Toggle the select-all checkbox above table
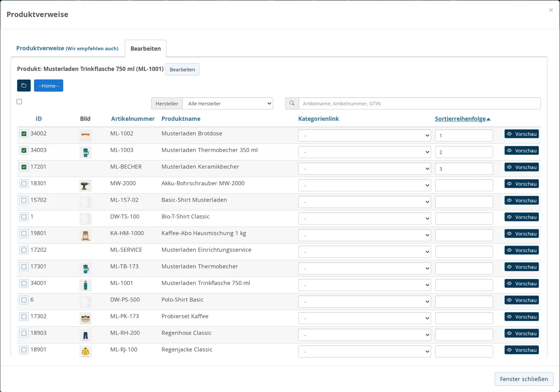Viewport: 560px width, 392px height. [x=19, y=102]
